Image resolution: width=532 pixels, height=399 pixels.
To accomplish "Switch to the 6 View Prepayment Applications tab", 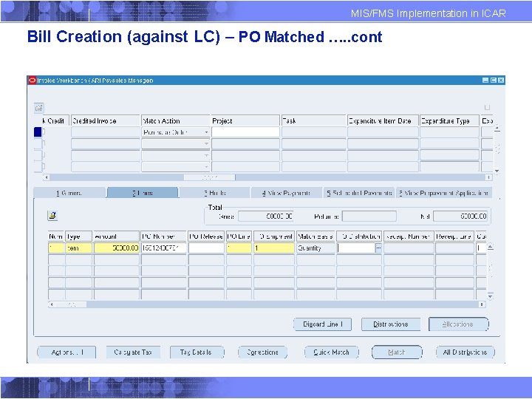I will click(x=444, y=193).
